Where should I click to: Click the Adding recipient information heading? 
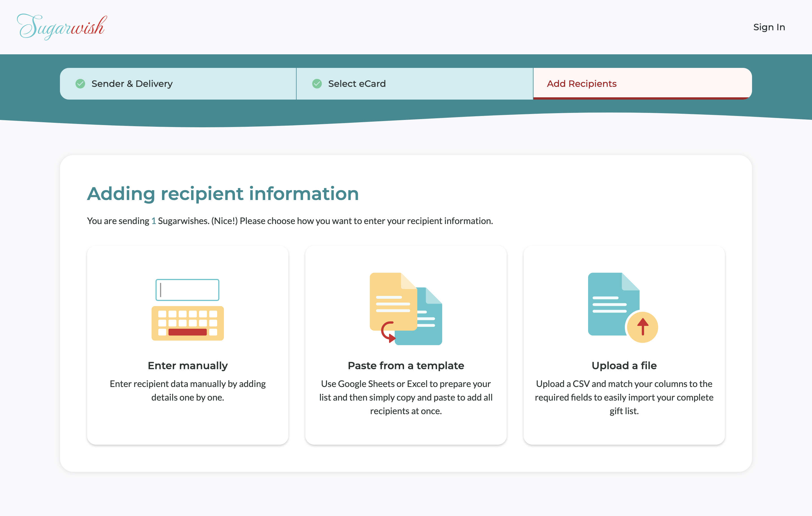(x=223, y=194)
